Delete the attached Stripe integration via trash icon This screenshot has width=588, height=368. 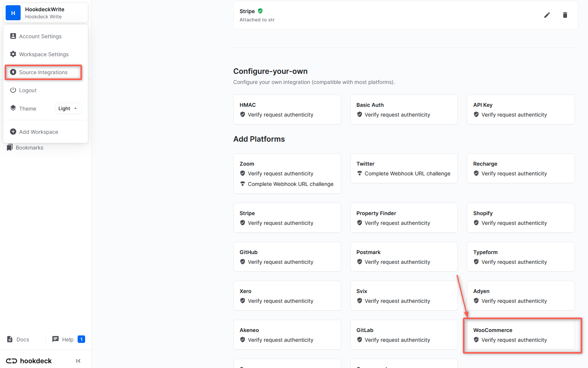[x=565, y=15]
